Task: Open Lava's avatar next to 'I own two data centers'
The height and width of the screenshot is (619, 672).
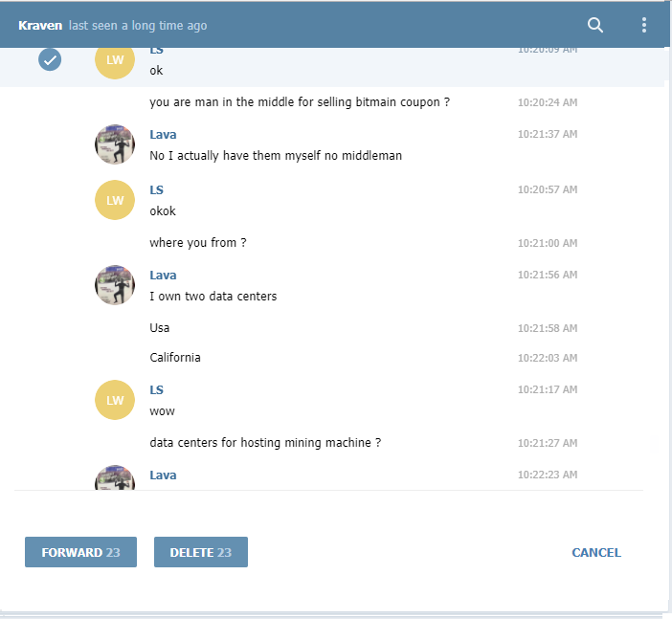Action: pyautogui.click(x=115, y=285)
